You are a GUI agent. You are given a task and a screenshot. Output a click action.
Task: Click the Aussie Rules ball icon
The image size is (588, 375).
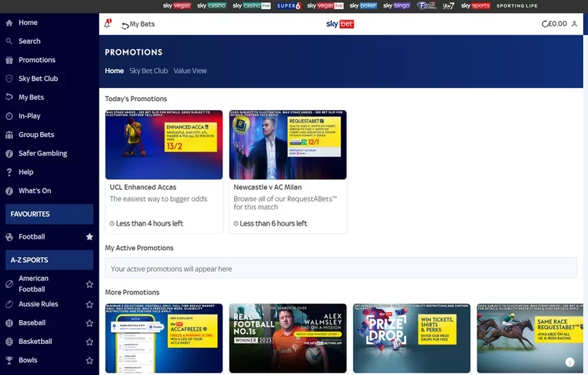(10, 304)
